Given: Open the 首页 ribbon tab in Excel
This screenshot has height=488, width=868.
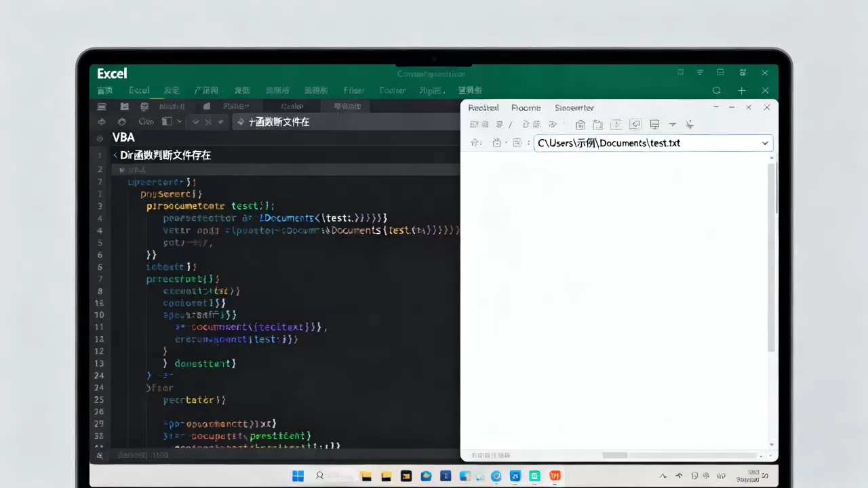Looking at the screenshot, I should tap(104, 90).
